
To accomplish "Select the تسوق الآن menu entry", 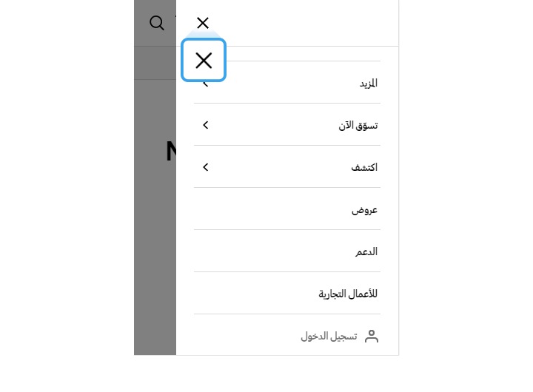I will click(x=358, y=125).
